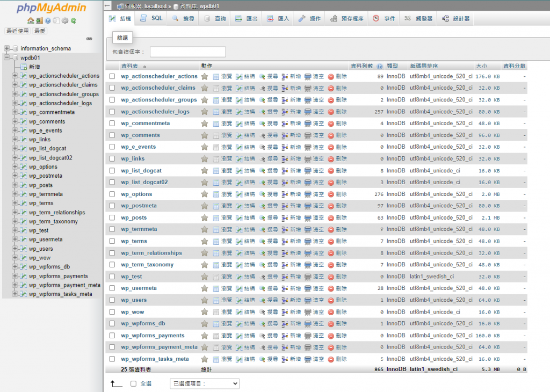Image resolution: width=550 pixels, height=392 pixels.
Task: Open the Import (匯入) tab
Action: (278, 18)
